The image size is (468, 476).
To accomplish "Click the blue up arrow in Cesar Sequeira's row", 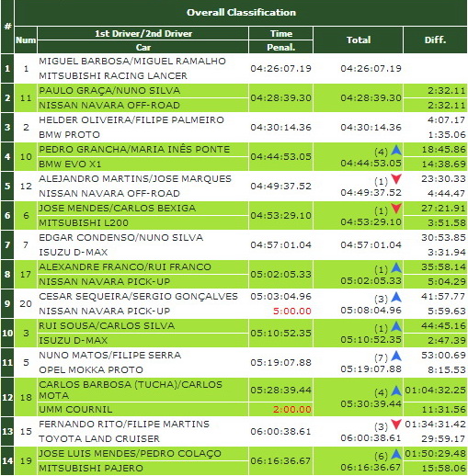I will tap(396, 298).
